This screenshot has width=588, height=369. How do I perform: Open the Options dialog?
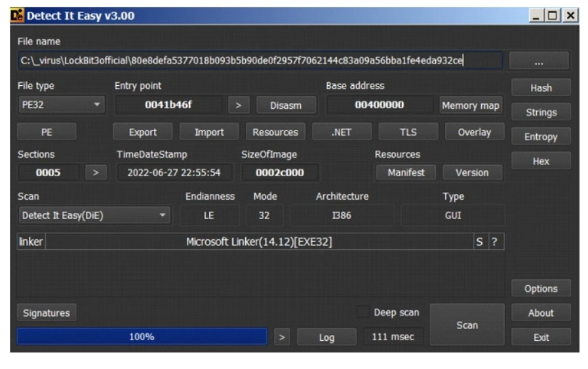pos(541,288)
